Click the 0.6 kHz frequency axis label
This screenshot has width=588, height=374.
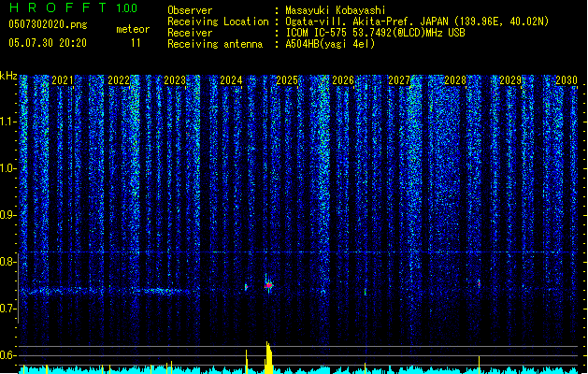point(7,355)
